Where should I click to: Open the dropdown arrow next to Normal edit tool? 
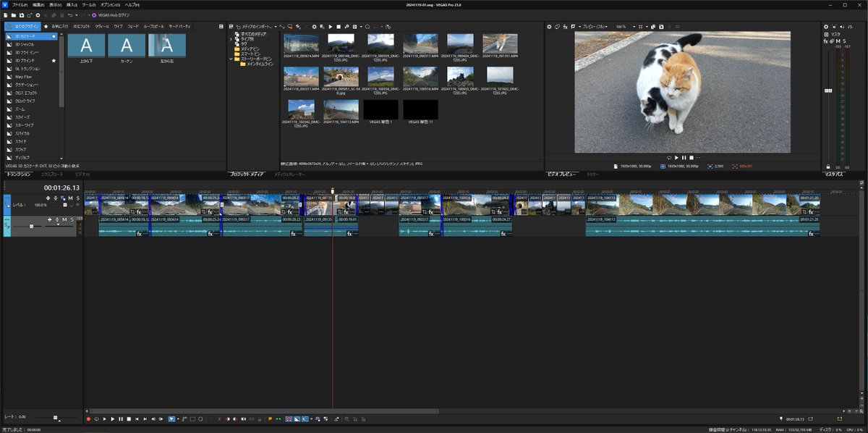(178, 419)
